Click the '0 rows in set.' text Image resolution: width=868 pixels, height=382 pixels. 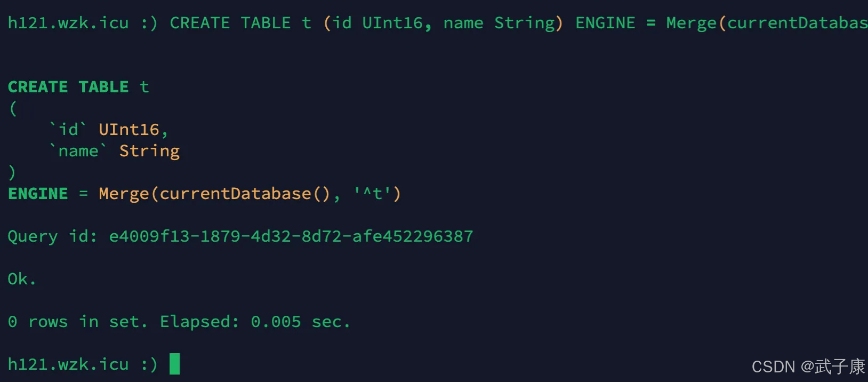pyautogui.click(x=78, y=322)
